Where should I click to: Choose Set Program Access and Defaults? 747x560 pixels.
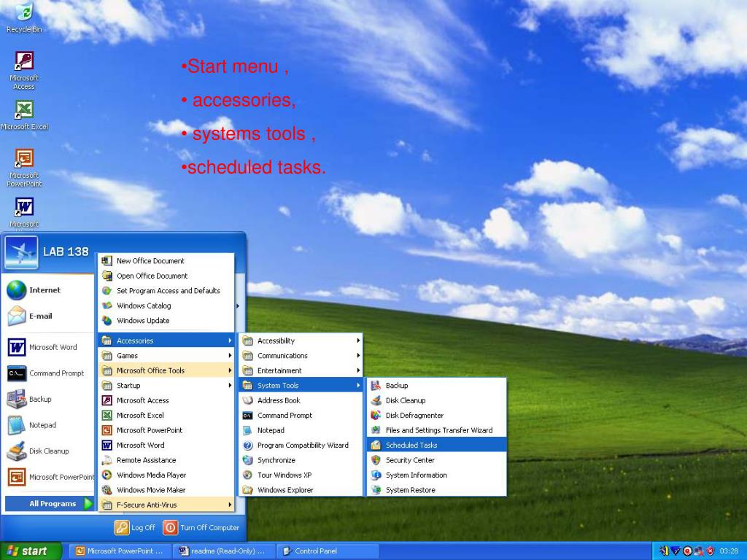(167, 290)
